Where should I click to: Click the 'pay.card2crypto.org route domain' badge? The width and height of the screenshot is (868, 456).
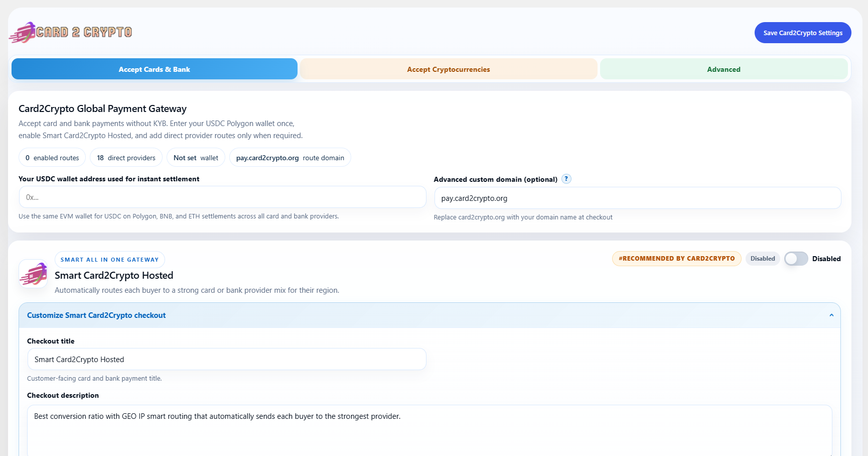tap(290, 158)
